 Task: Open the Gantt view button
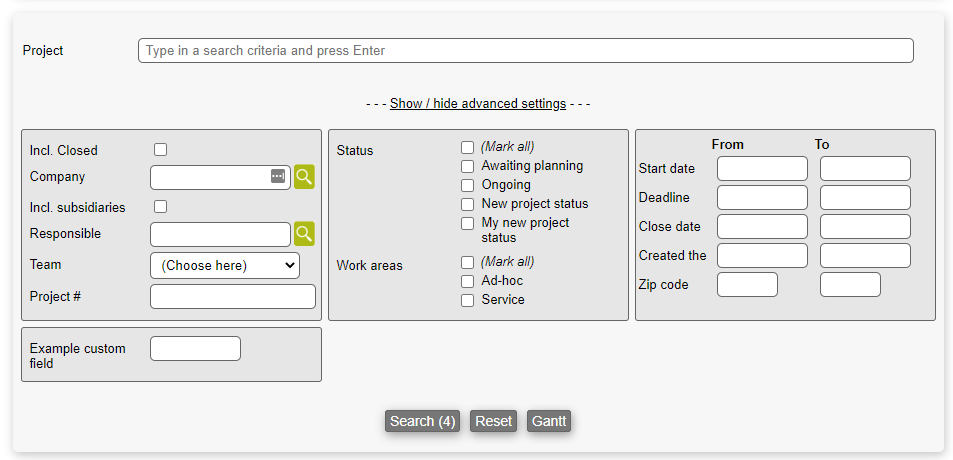[549, 421]
